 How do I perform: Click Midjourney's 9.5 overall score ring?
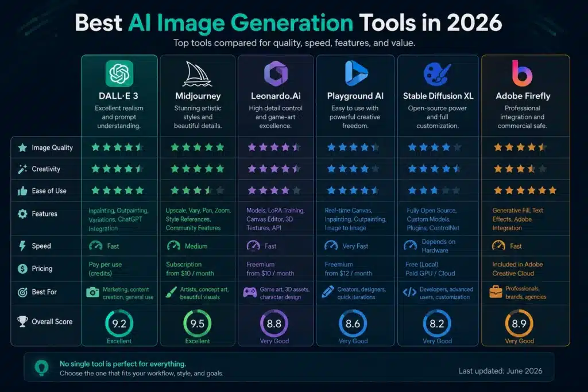[x=198, y=324]
